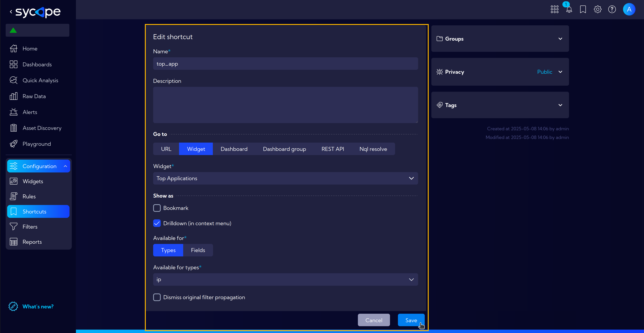This screenshot has height=333, width=644.
Task: Click the Tags label icon
Action: [x=439, y=105]
